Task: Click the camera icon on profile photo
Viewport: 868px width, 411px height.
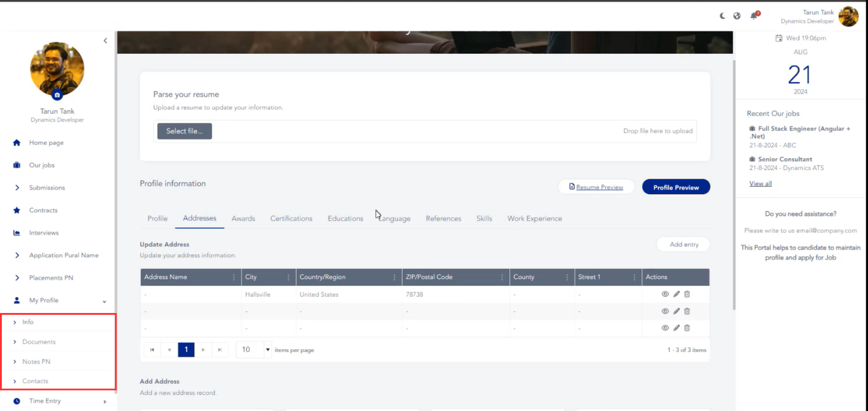Action: pyautogui.click(x=57, y=95)
